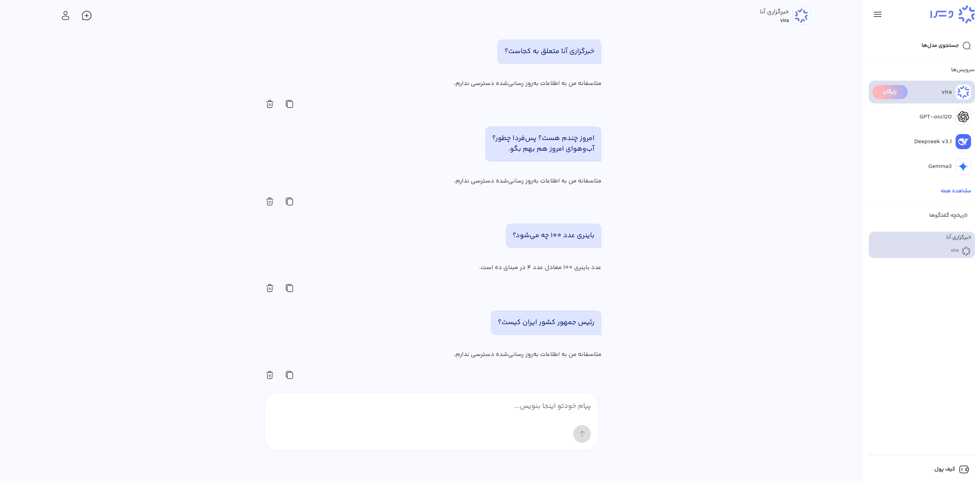Delete the weather question response

pos(270,201)
